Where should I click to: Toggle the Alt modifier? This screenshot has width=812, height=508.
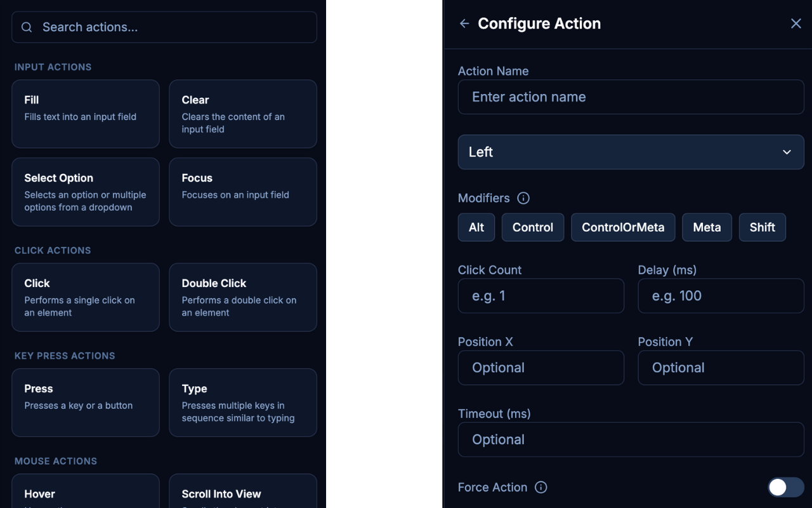pos(476,227)
